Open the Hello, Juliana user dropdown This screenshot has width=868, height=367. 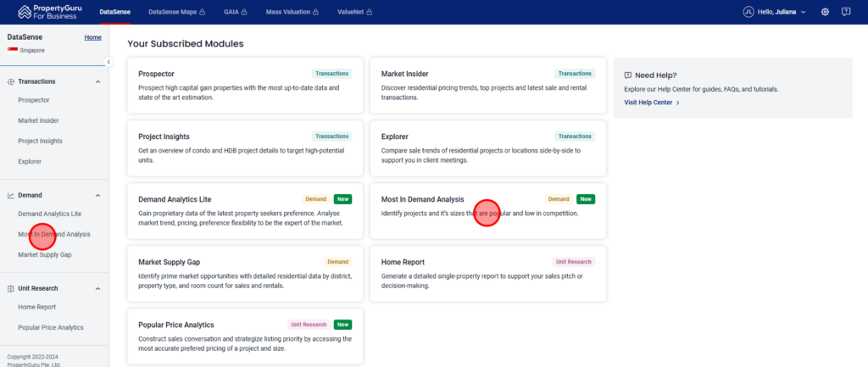[775, 12]
